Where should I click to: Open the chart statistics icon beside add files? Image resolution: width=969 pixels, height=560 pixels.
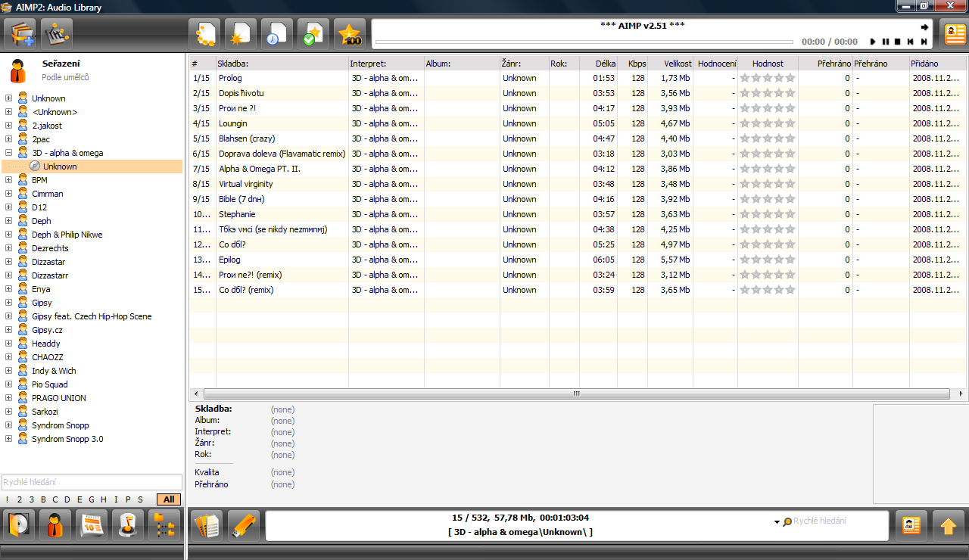coord(56,34)
